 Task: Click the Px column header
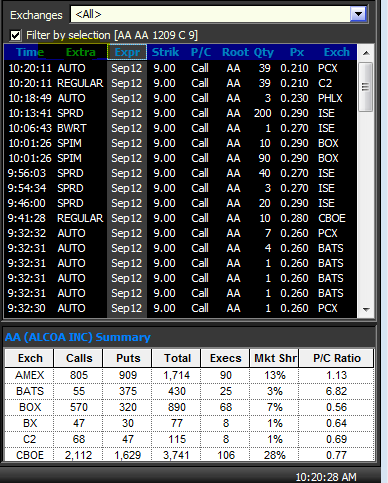(297, 52)
